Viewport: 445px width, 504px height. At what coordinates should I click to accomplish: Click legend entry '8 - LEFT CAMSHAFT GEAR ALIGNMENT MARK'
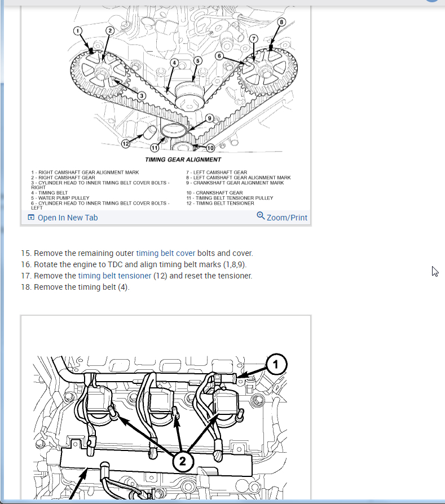(x=238, y=178)
